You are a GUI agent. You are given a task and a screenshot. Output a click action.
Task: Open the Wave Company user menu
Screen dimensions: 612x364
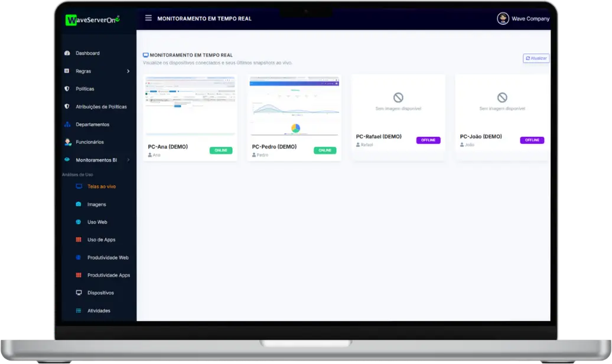(x=523, y=18)
